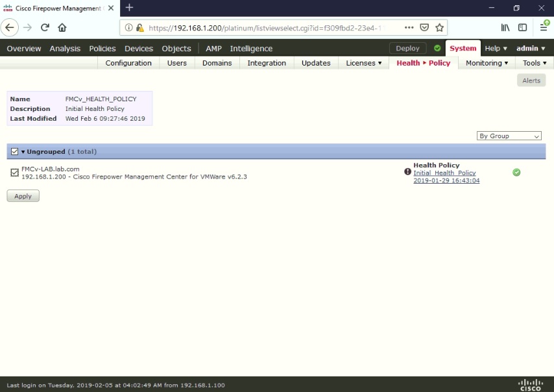Click the browser forward arrow

(x=27, y=27)
